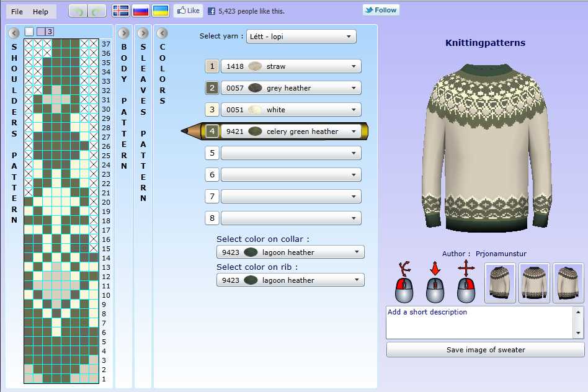Viewport: 588px width, 392px height.
Task: Select empty color slot number 6
Action: [x=212, y=175]
